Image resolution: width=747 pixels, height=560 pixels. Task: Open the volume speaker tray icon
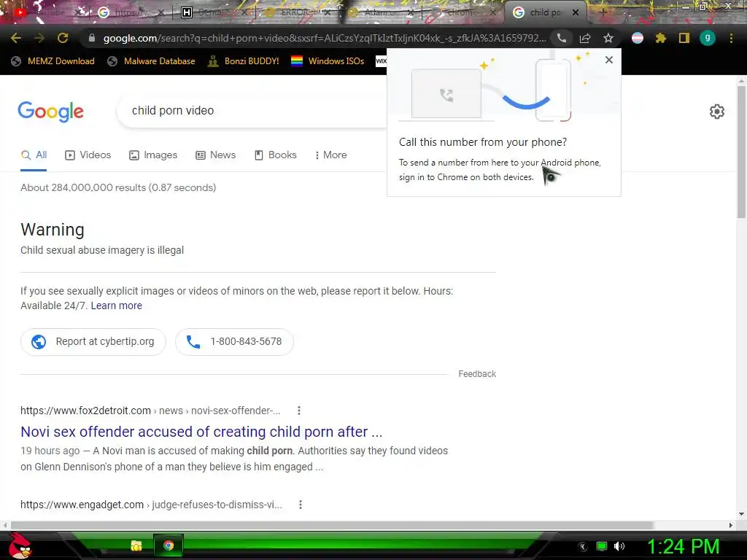[619, 547]
